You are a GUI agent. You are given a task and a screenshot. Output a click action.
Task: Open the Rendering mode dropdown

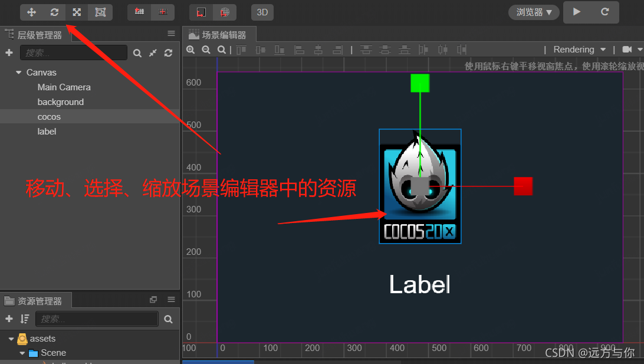point(580,50)
